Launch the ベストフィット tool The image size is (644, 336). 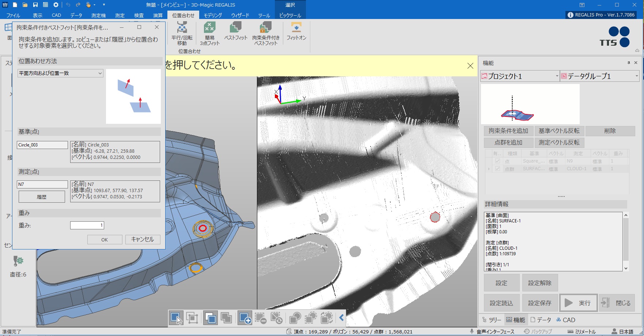(x=236, y=31)
